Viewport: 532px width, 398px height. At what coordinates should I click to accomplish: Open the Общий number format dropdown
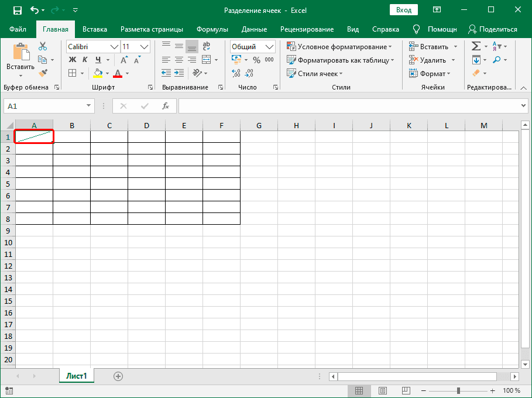coord(269,46)
